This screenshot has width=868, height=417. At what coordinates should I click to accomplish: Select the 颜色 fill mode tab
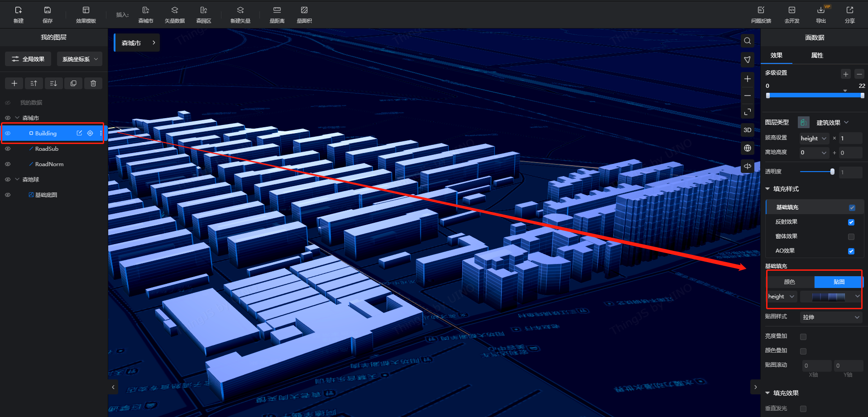point(789,282)
